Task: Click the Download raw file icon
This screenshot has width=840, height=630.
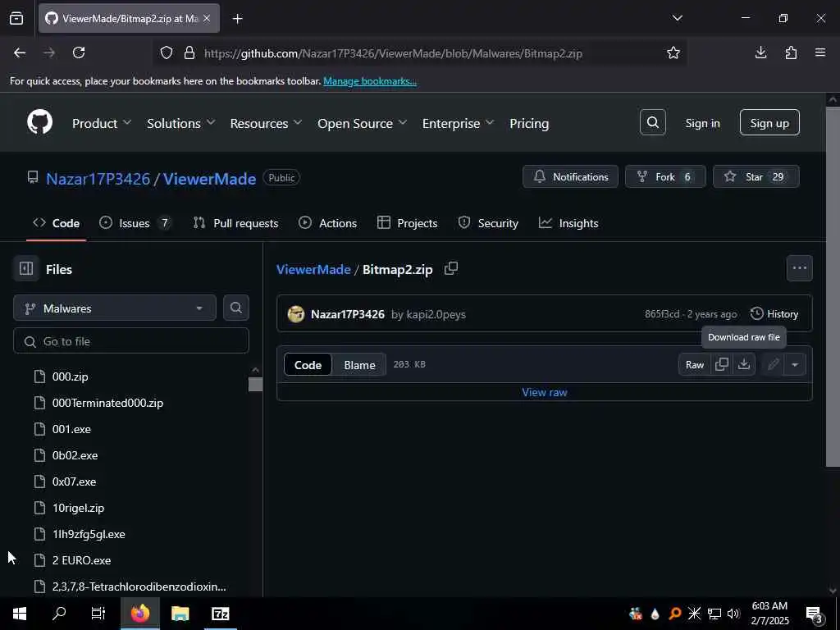Action: click(x=743, y=364)
